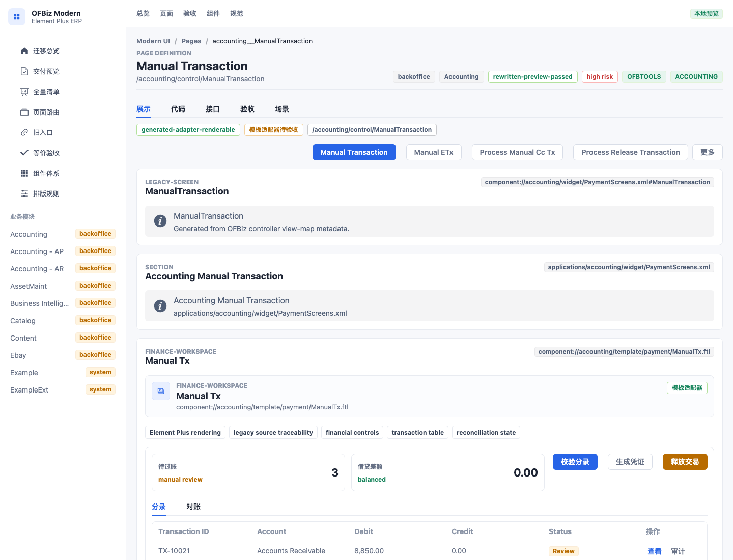The height and width of the screenshot is (560, 733).
Task: Click the OFBiz Modern logo icon
Action: click(16, 17)
